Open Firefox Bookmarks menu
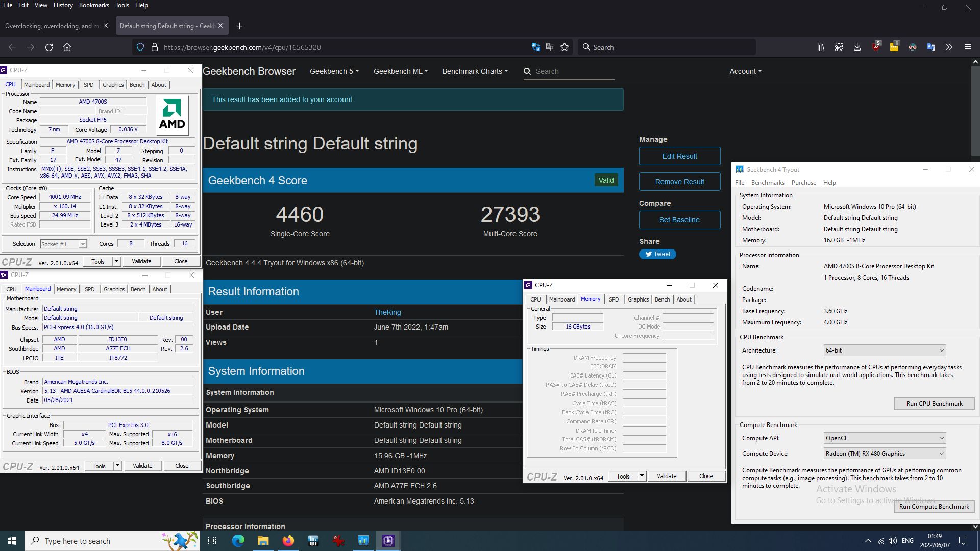Screen dimensions: 980x551 [94, 5]
